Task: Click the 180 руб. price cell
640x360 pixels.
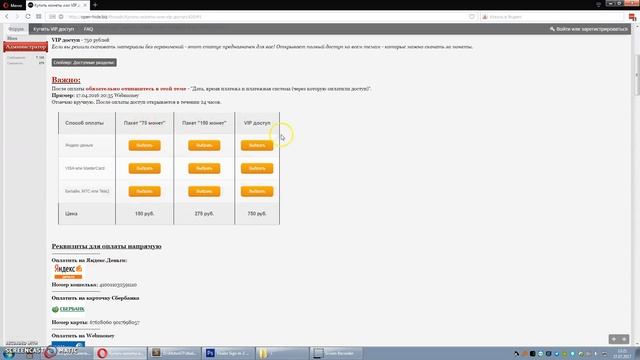Action: pos(144,213)
